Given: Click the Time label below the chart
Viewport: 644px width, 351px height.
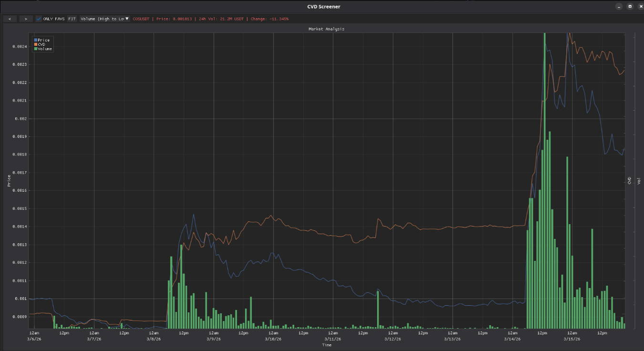Looking at the screenshot, I should (x=327, y=344).
